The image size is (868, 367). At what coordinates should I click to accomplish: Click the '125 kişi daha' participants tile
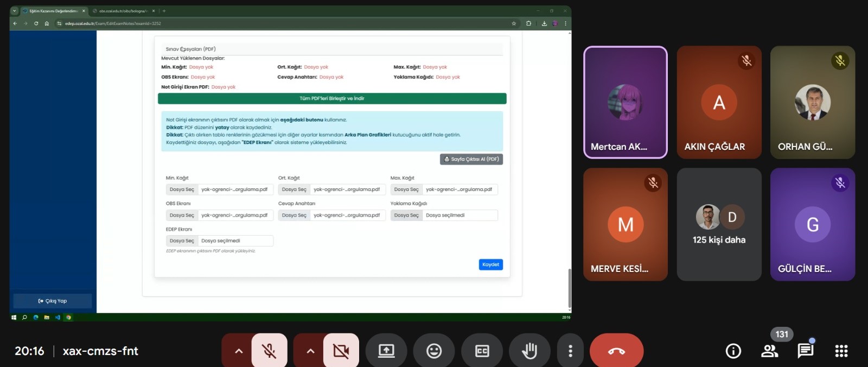coord(719,224)
